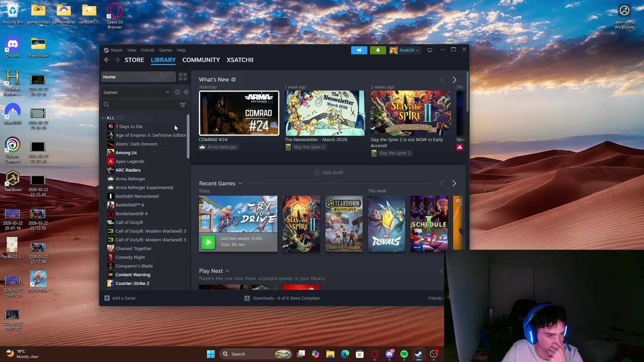Click the Steam forward navigation arrow

[x=117, y=60]
